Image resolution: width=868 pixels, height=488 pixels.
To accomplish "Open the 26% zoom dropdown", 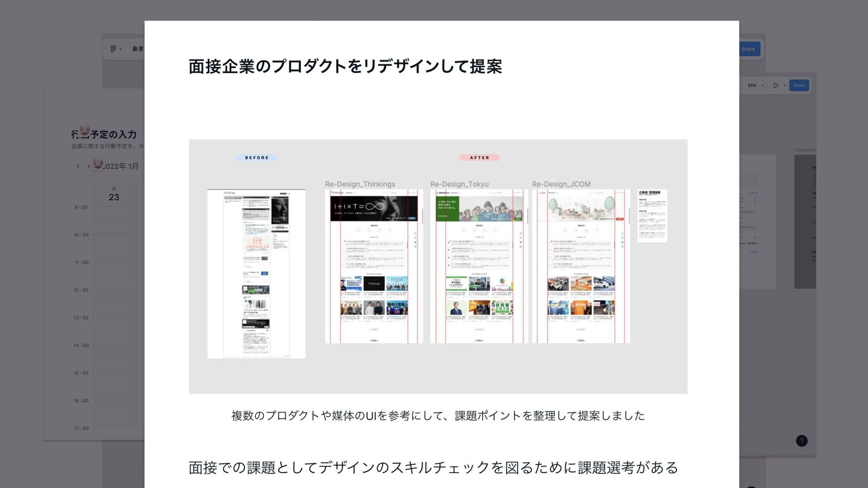I will coord(755,85).
